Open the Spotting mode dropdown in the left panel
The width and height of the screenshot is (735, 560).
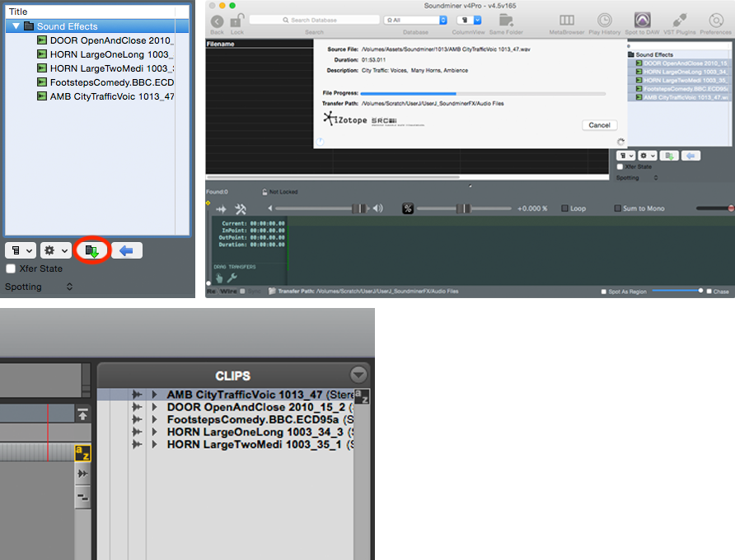(39, 287)
